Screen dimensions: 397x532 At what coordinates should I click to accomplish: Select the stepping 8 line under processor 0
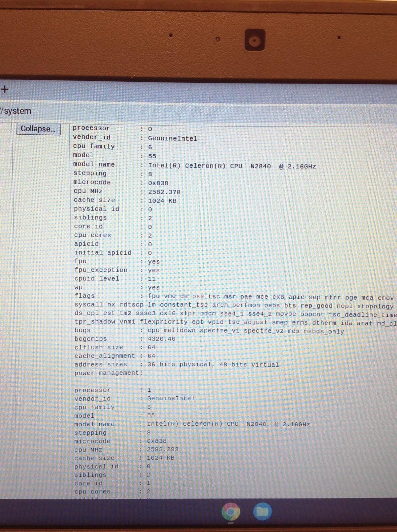coord(113,174)
